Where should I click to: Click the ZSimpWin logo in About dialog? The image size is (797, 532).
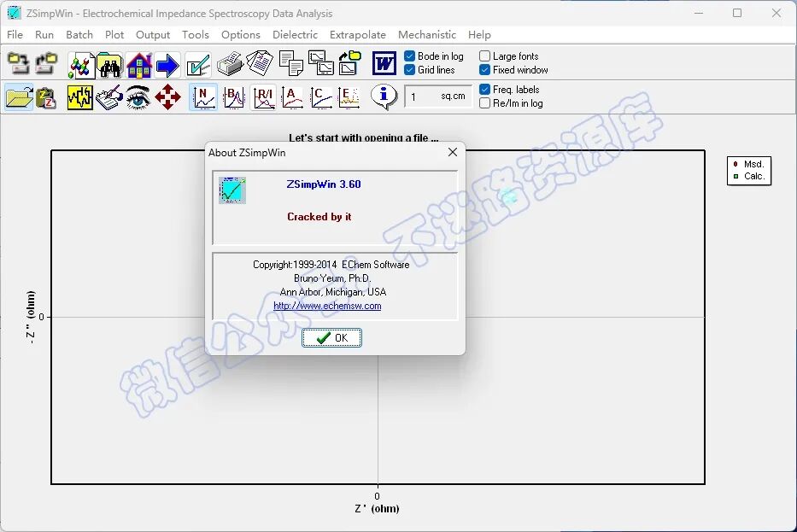(232, 190)
